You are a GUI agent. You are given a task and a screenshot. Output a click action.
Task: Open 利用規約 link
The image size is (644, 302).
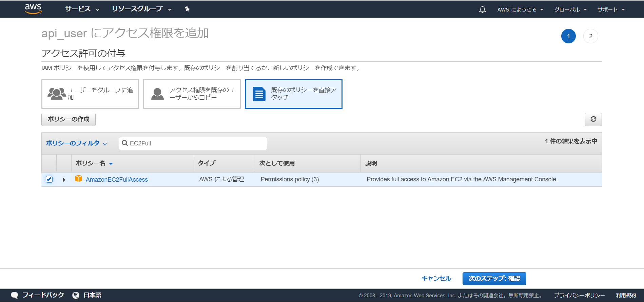click(x=626, y=295)
